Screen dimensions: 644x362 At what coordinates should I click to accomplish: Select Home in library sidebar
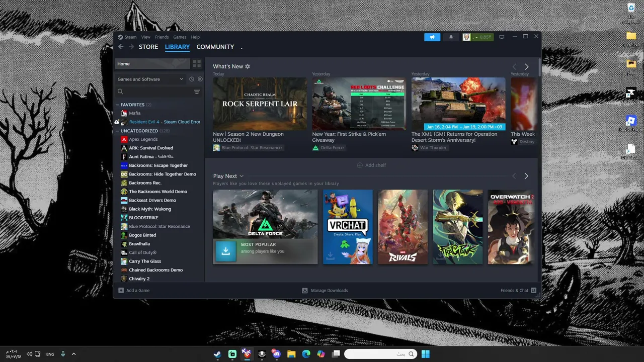pos(152,64)
